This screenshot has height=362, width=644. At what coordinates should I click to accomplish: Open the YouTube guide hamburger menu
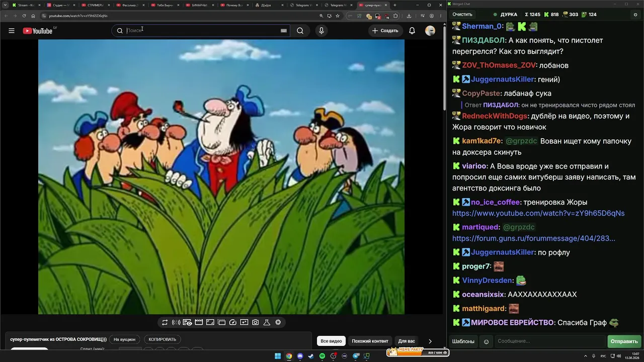(12, 31)
